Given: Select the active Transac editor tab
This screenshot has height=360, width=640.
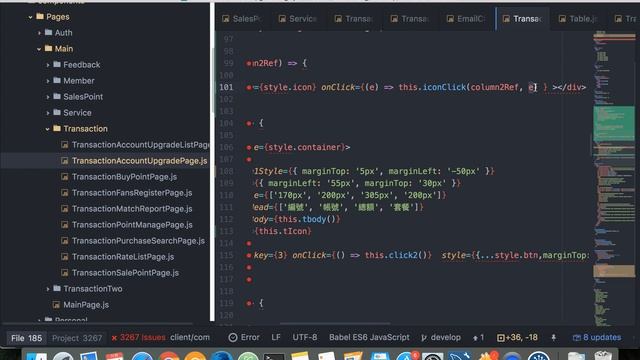Looking at the screenshot, I should (x=523, y=19).
